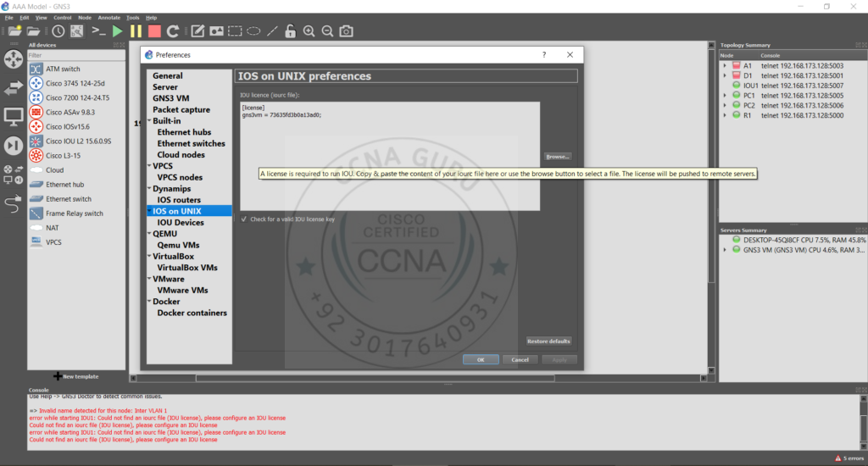Select the Frame Relay switch device
Screen dimensions: 868x466
[75, 214]
